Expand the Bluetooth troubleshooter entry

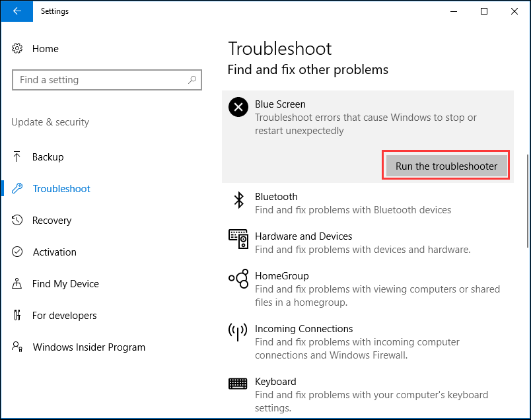[x=368, y=203]
